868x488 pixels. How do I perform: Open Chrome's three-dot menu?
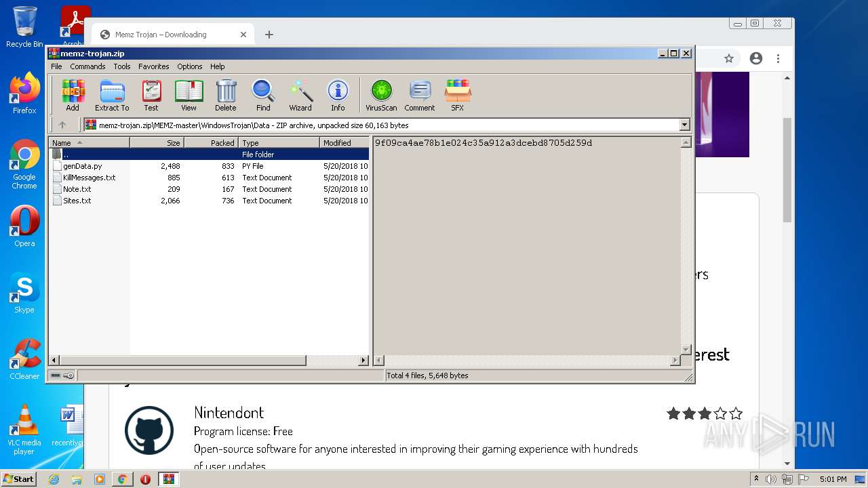[778, 59]
